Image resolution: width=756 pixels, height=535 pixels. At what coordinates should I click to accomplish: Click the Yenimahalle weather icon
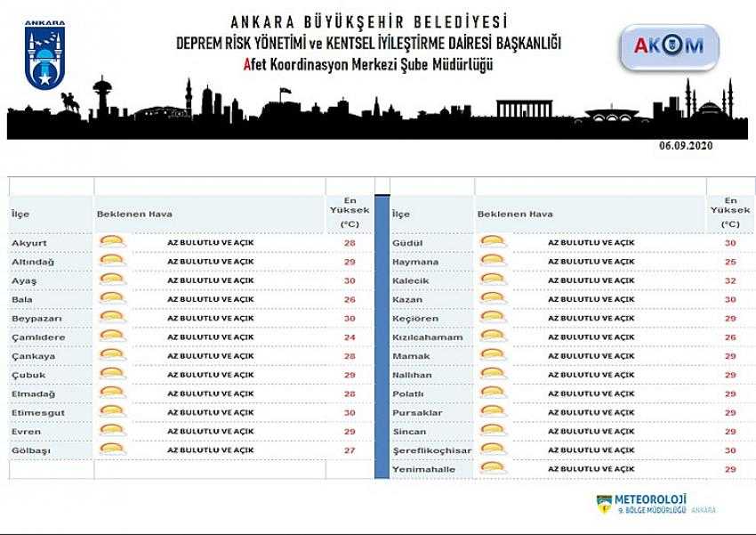click(493, 468)
